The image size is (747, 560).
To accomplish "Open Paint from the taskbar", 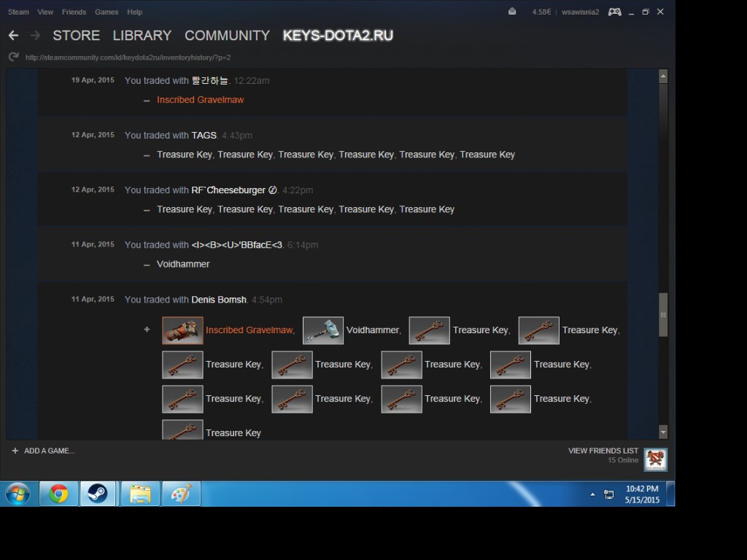I will tap(181, 494).
